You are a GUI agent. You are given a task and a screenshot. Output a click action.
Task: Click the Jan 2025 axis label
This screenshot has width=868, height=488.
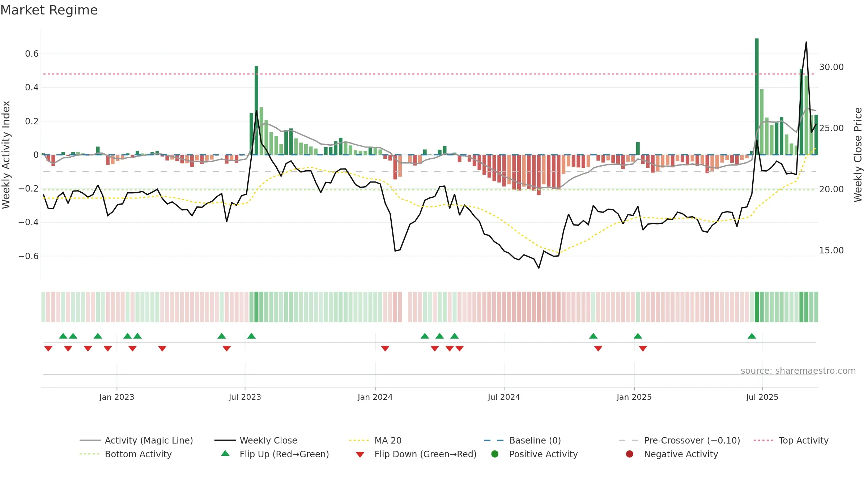(634, 397)
